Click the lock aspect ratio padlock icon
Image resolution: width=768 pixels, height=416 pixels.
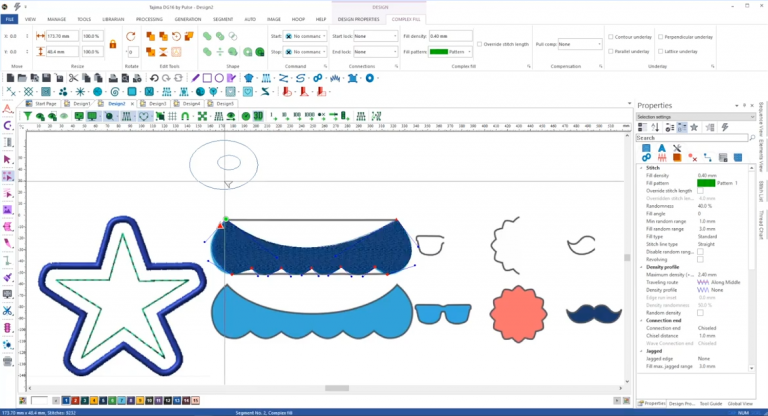click(x=113, y=44)
